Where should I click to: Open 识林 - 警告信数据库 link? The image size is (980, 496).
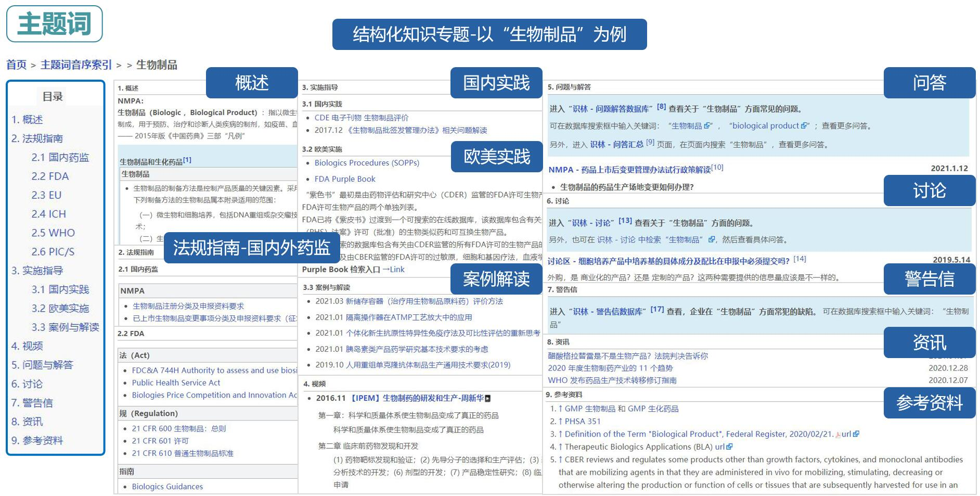click(607, 311)
